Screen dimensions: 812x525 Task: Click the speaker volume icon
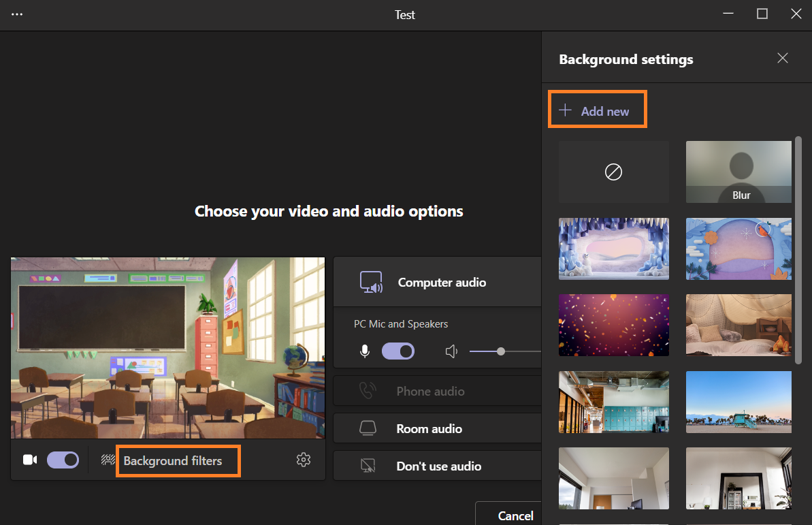(451, 351)
